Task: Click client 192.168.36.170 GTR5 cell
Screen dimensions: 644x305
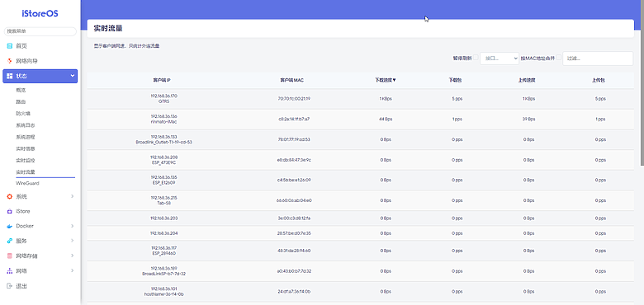Action: click(163, 98)
